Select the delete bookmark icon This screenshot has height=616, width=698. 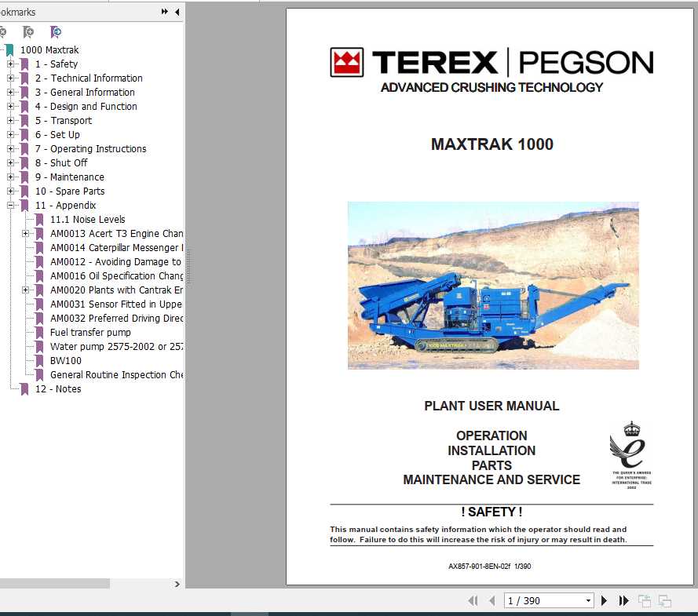(4, 32)
